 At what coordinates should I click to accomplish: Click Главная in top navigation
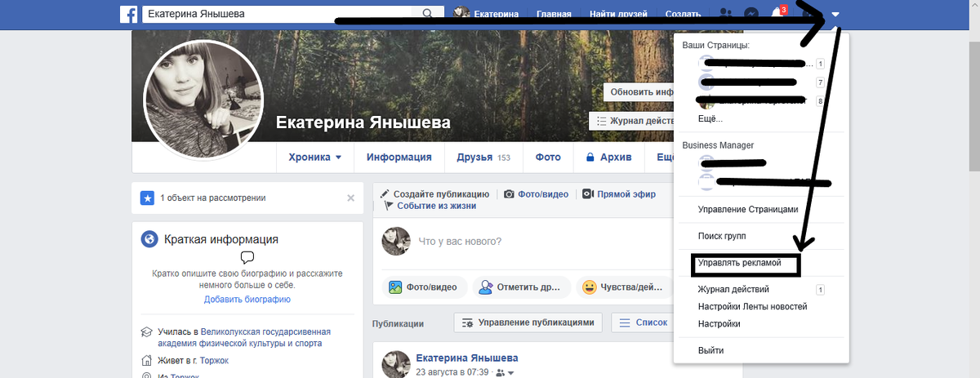point(555,14)
